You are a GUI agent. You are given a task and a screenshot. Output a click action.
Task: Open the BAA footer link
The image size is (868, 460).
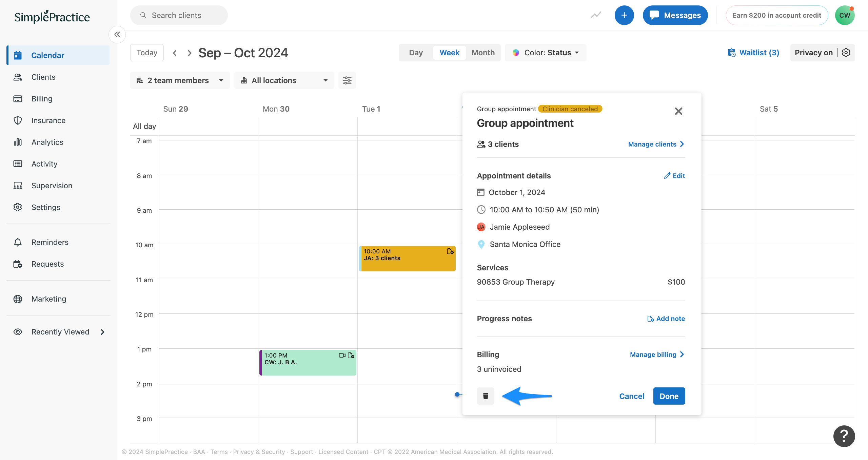[199, 452]
